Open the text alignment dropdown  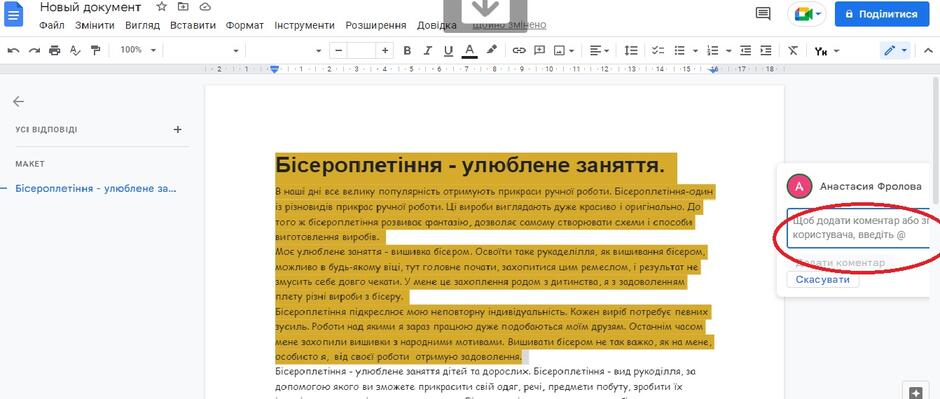(x=599, y=51)
